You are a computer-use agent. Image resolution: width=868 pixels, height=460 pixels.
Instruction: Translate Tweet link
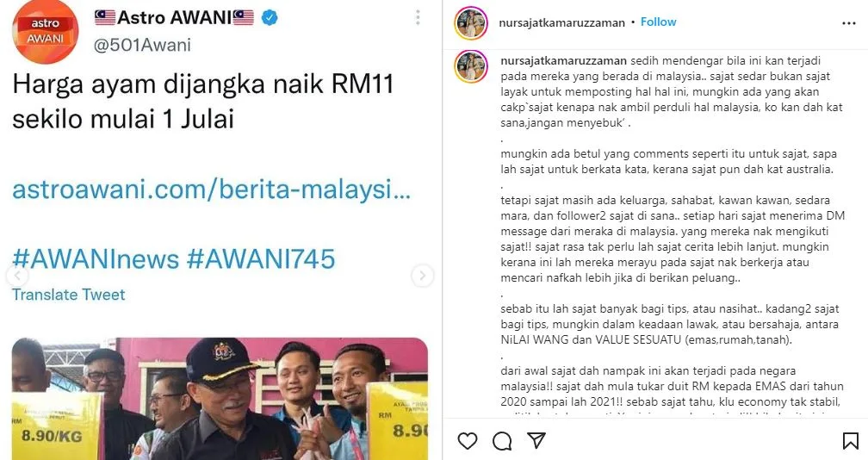point(69,295)
